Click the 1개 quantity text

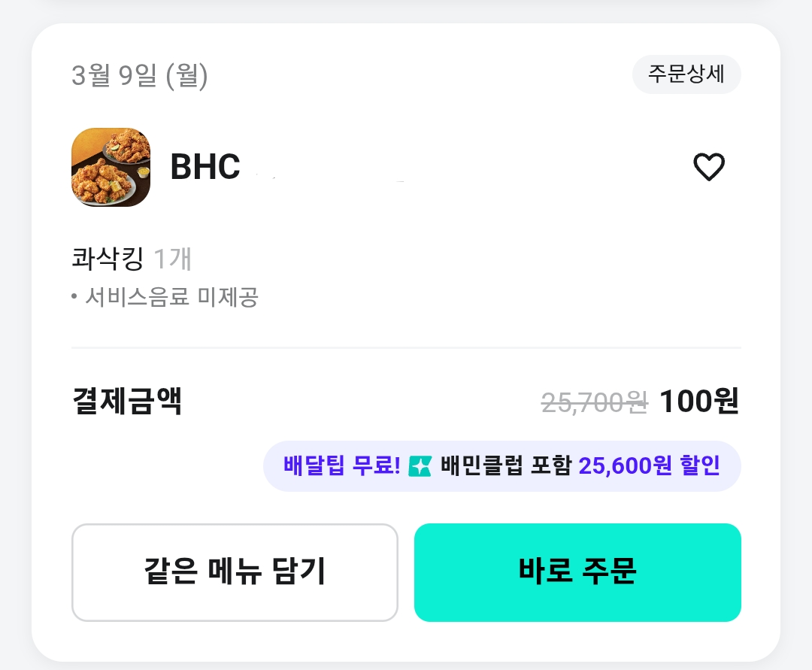click(x=173, y=259)
